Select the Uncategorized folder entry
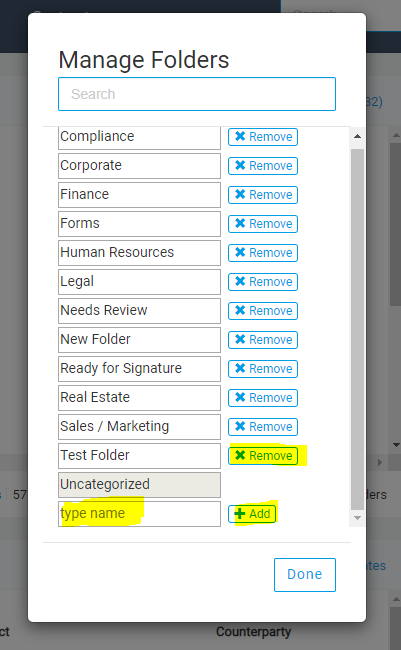Viewport: 401px width, 650px height. pyautogui.click(x=139, y=485)
